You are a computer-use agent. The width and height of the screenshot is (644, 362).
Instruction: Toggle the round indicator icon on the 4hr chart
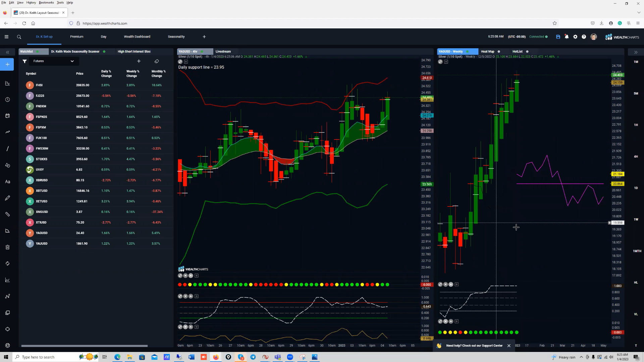tap(180, 62)
